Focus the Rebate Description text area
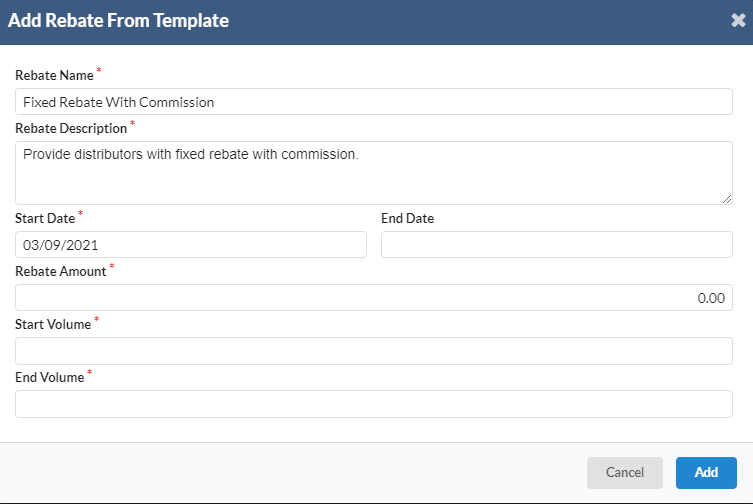Viewport: 753px width, 504px height. coord(374,180)
